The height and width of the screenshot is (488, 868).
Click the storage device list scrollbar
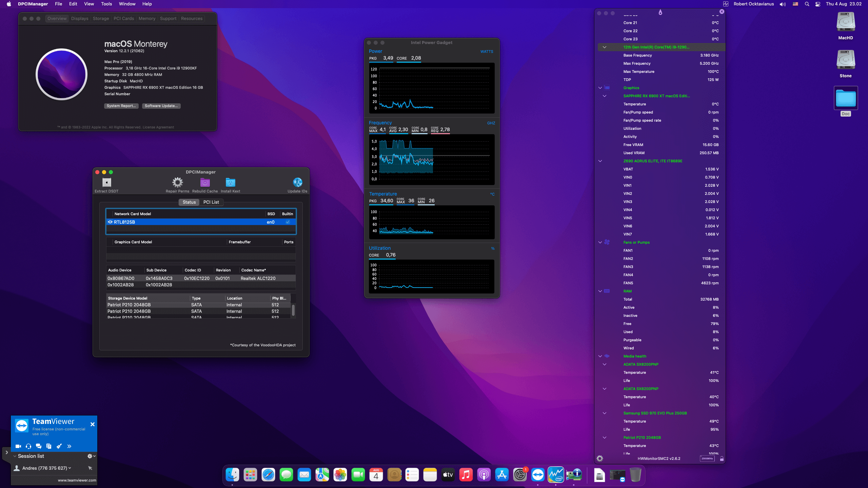[x=293, y=310]
